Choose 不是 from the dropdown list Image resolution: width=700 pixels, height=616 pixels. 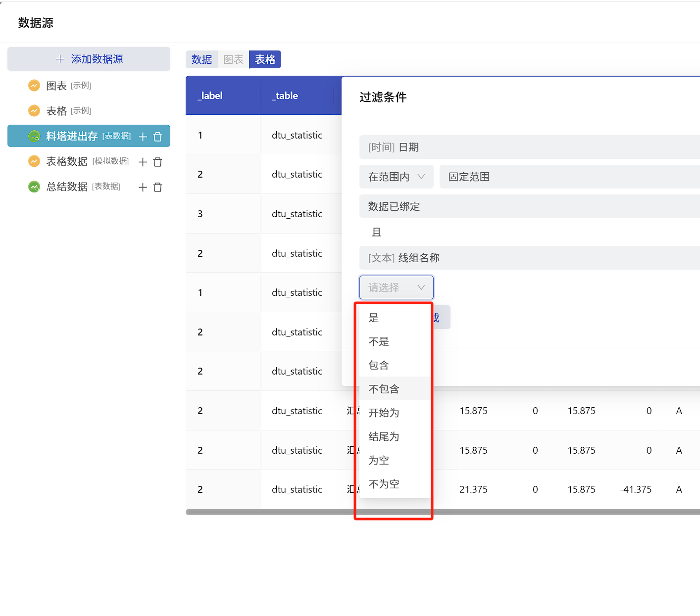(x=395, y=341)
